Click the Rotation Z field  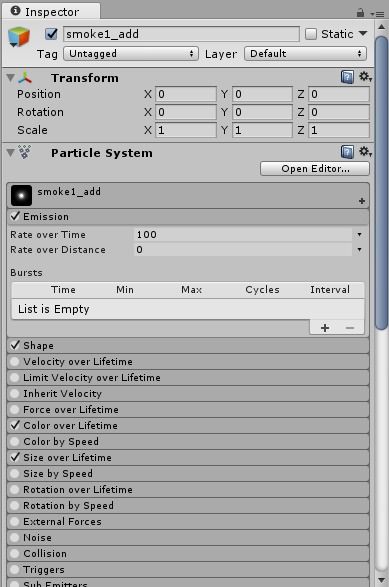point(339,112)
